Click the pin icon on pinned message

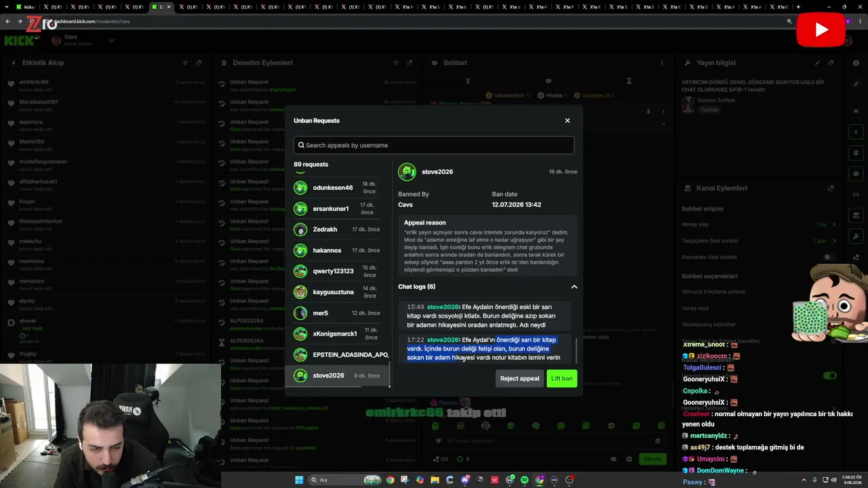648,111
